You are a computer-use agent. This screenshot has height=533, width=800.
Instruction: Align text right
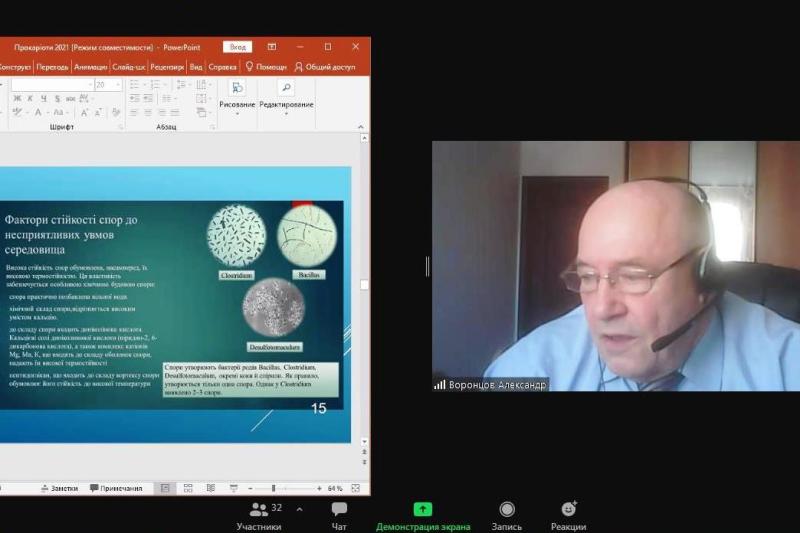[162, 112]
